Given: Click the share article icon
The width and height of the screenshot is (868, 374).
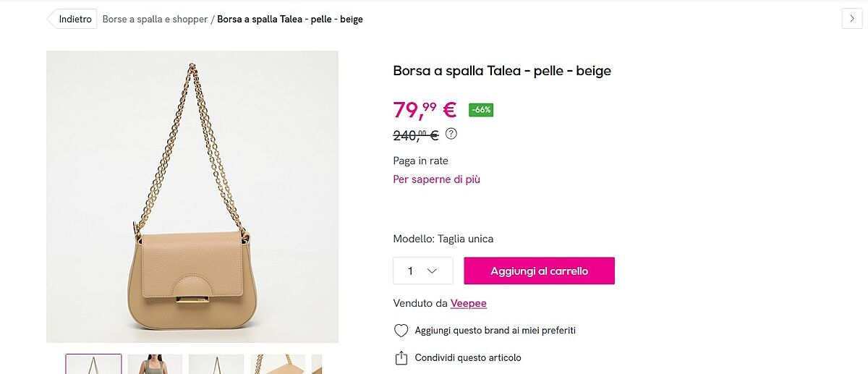Looking at the screenshot, I should click(x=401, y=358).
